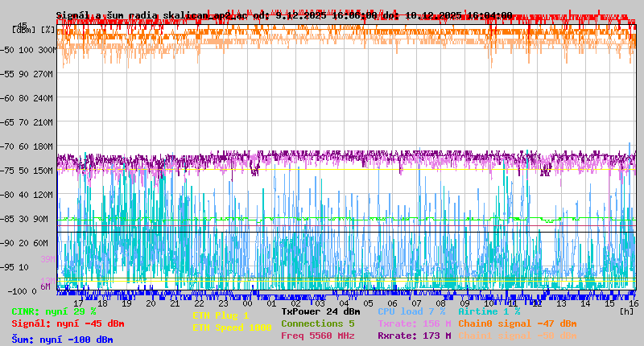This screenshot has height=346, width=644.
Task: Select the 'Connections 5' legend entry
Action: (x=318, y=323)
